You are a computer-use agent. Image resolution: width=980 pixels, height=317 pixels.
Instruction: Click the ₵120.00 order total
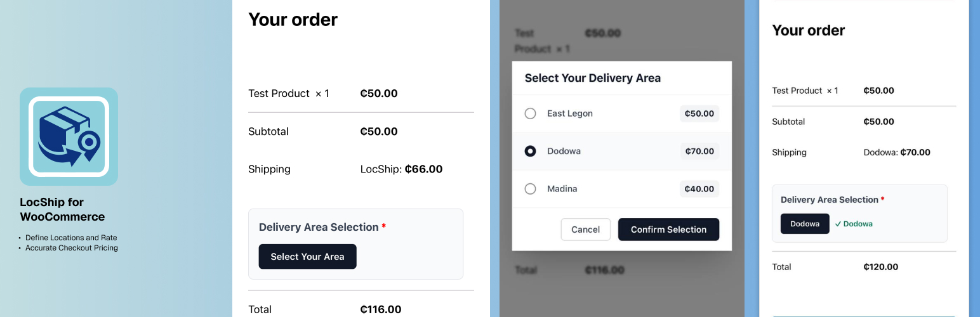tap(880, 267)
